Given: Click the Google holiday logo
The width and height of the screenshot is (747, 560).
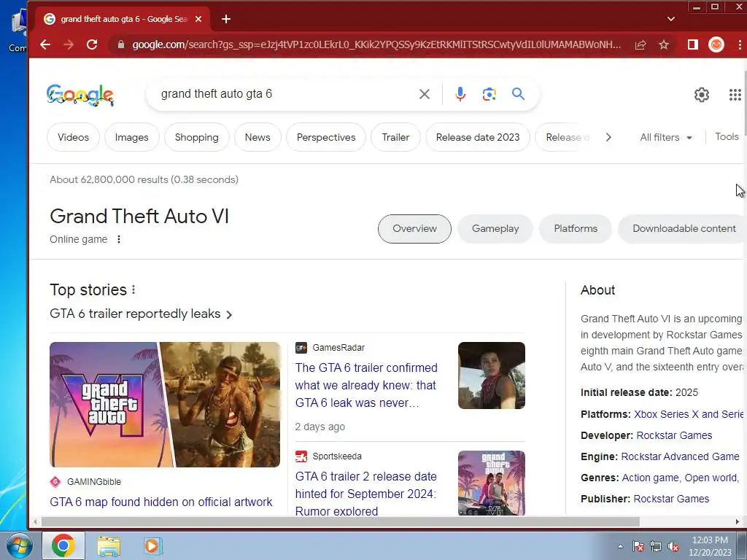Looking at the screenshot, I should [80, 95].
